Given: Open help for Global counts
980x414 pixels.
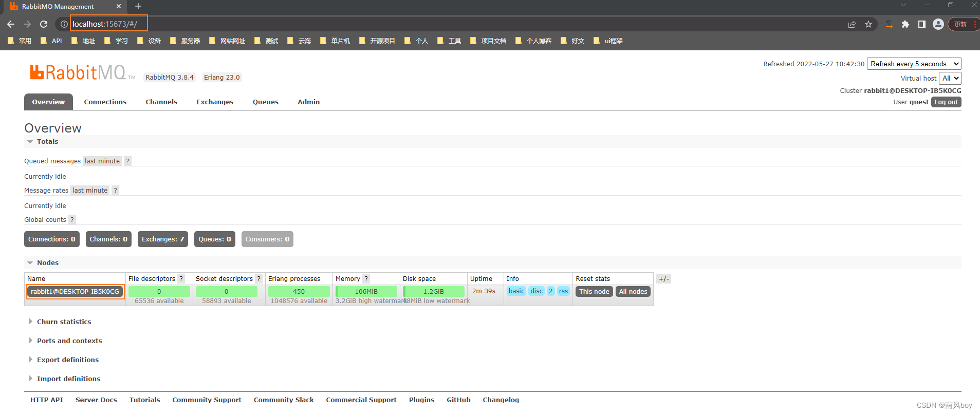Looking at the screenshot, I should point(72,220).
